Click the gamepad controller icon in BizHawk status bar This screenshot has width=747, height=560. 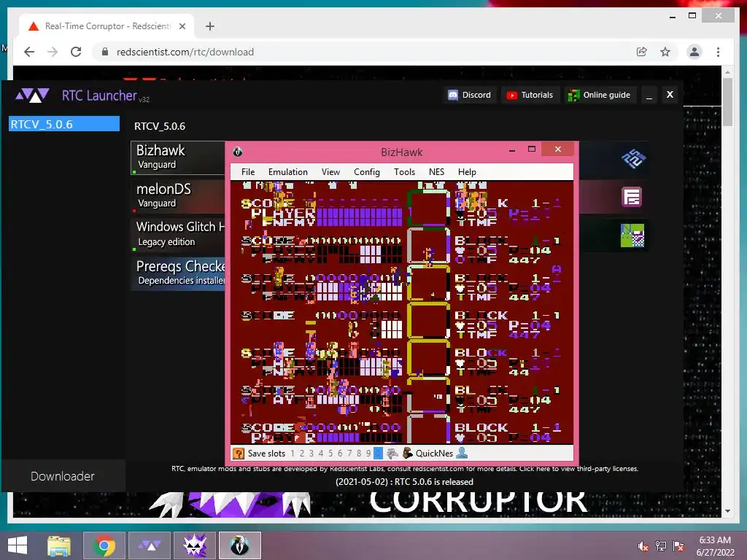[x=392, y=454]
